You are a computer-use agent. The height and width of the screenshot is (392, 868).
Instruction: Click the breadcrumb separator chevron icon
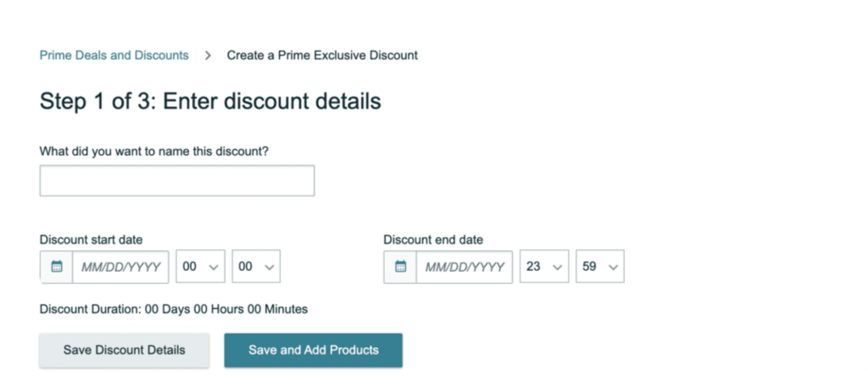pyautogui.click(x=209, y=55)
